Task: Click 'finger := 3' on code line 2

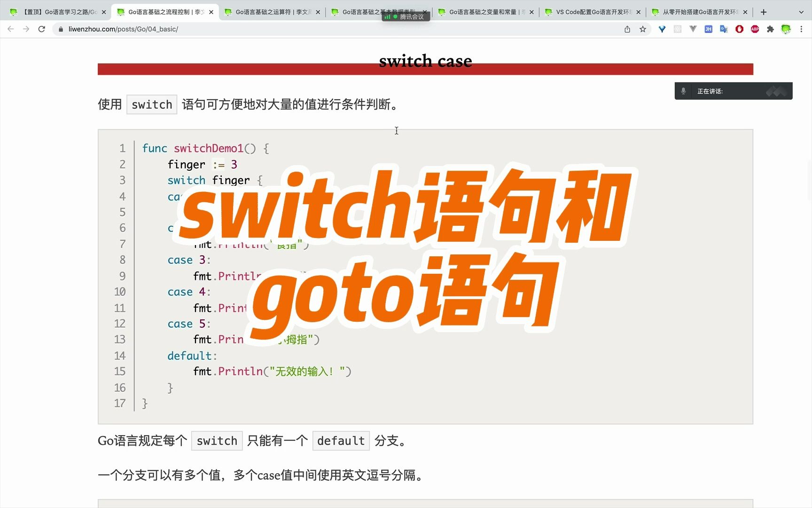Action: pos(203,165)
